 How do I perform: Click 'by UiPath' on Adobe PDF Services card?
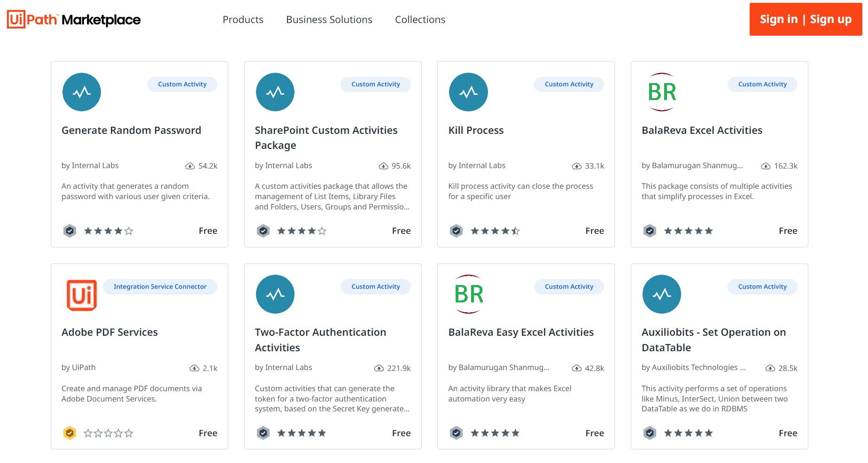(78, 368)
